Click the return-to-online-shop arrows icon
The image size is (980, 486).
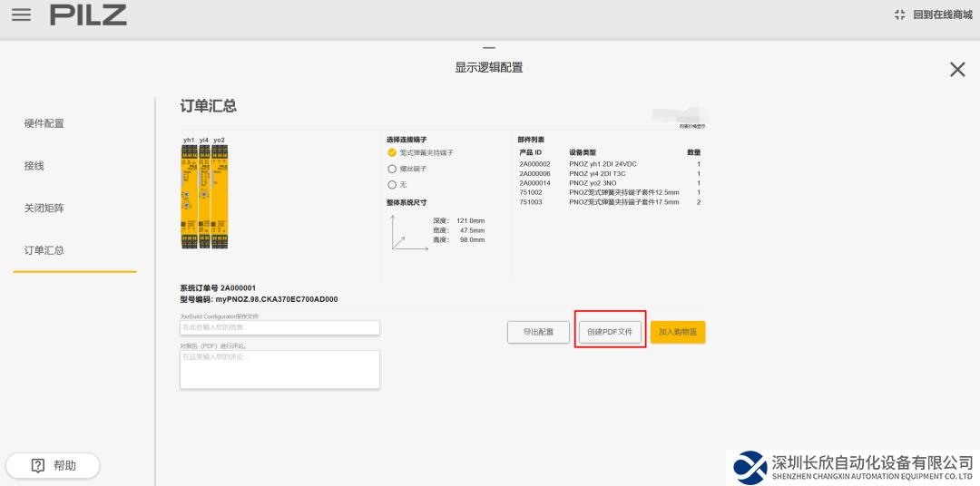pos(899,15)
